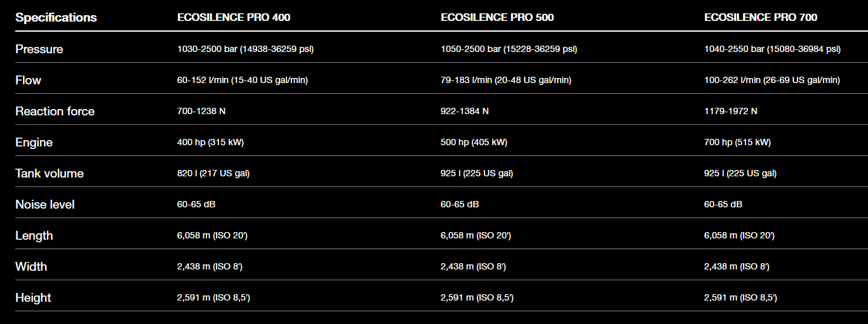Click the Noise level row label

click(45, 205)
